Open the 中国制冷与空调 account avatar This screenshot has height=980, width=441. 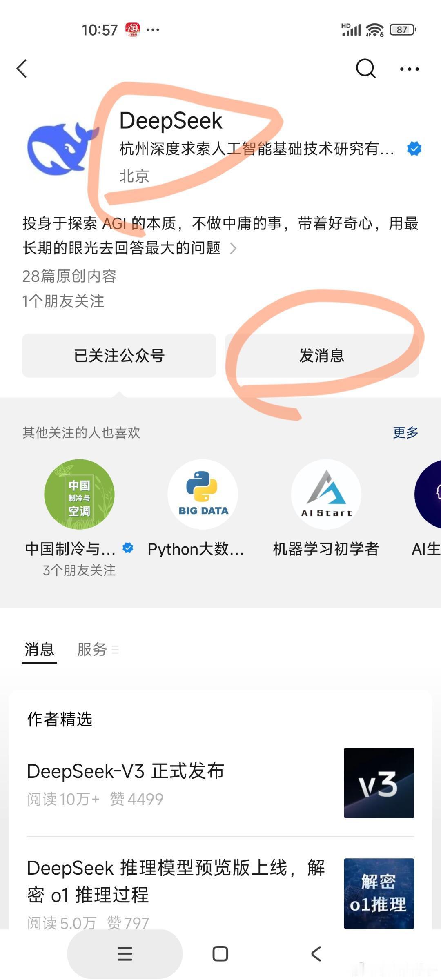79,494
